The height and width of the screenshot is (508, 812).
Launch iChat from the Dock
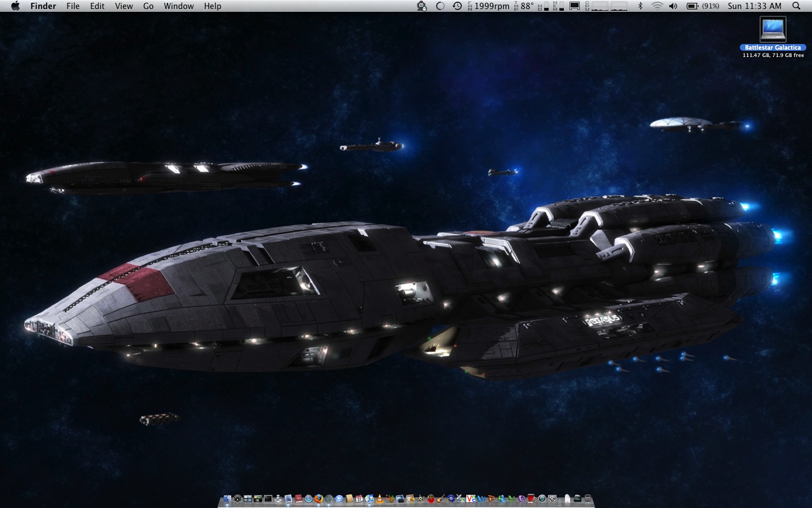pos(339,498)
